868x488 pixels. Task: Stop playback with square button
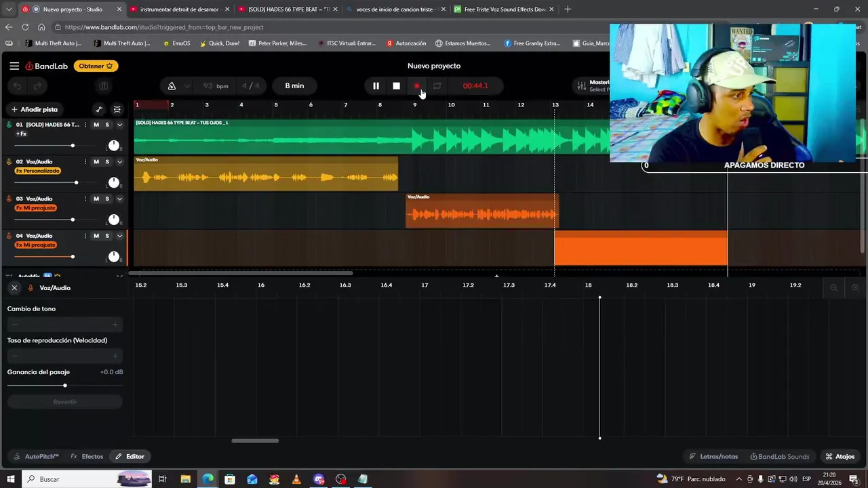(396, 86)
